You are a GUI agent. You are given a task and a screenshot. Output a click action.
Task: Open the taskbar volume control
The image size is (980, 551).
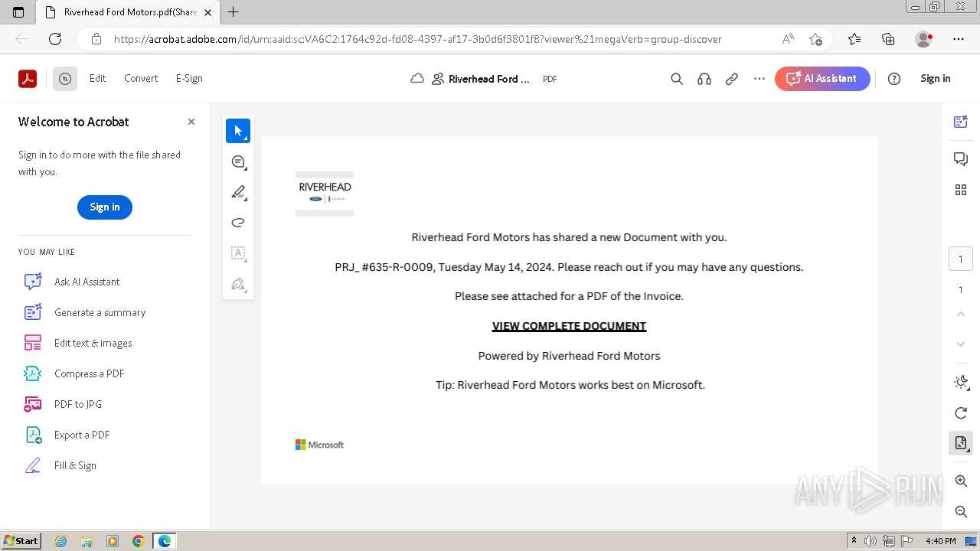pos(871,541)
